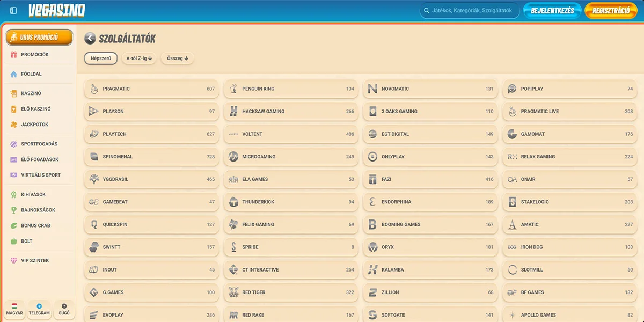Open the Relax Gaming provider
644x322 pixels.
point(570,157)
